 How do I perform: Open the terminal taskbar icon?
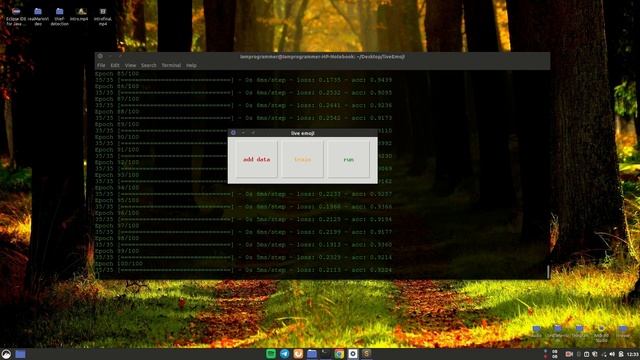coord(325,354)
